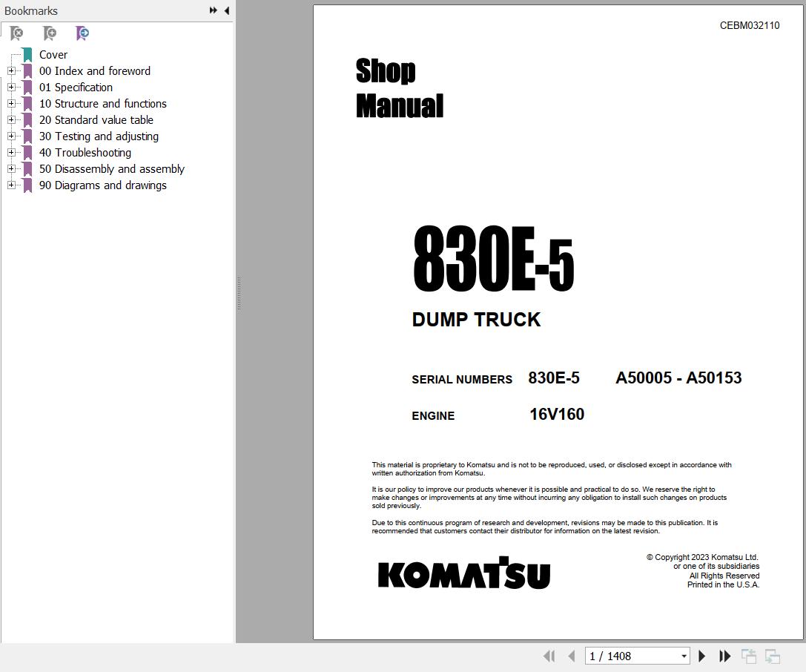Expand the 10 Structure and functions bookmark
This screenshot has width=806, height=672.
click(11, 103)
